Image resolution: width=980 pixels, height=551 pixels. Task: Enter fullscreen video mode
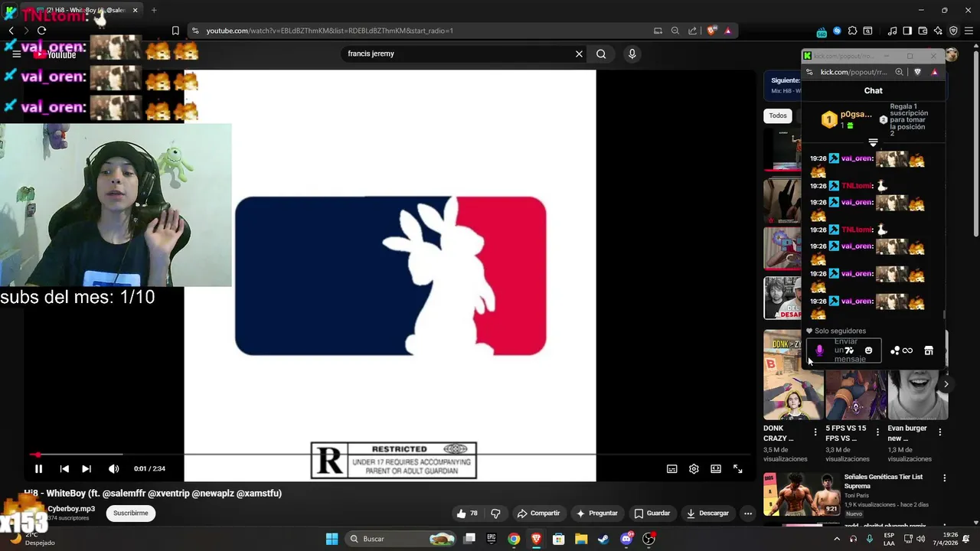pos(738,469)
